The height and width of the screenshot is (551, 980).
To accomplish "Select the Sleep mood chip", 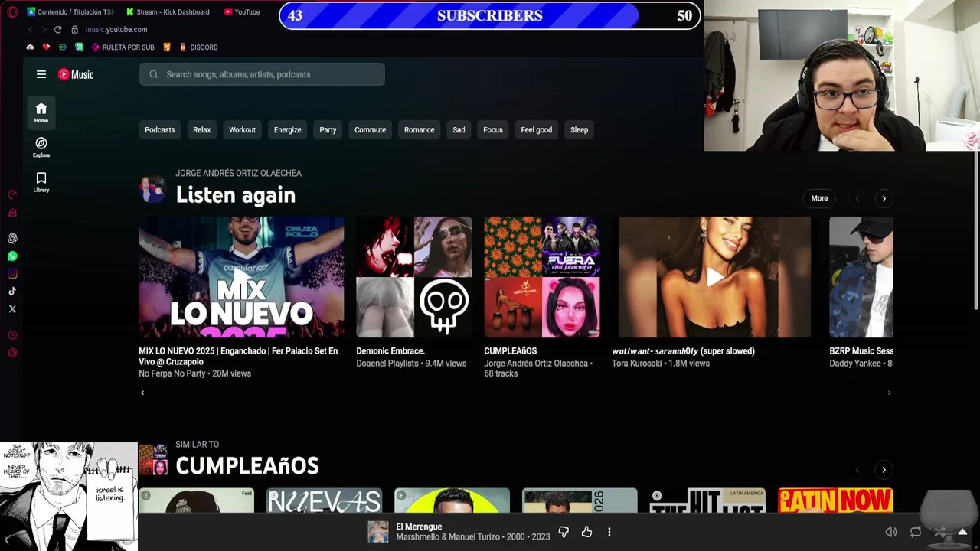I will click(579, 130).
